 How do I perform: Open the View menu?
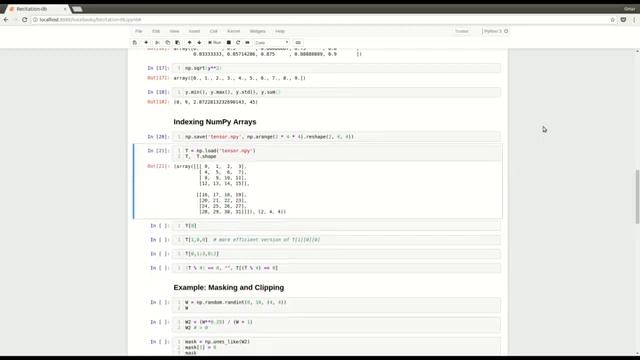click(174, 31)
